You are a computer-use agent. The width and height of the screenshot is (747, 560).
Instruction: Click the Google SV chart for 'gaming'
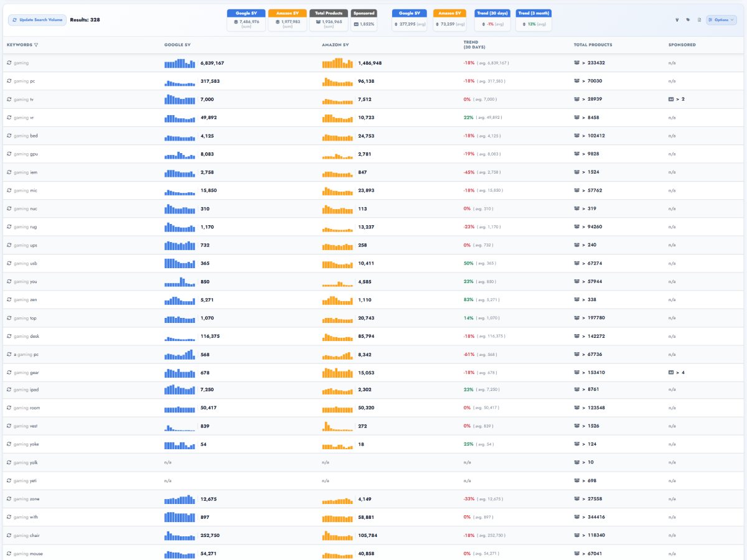click(180, 63)
